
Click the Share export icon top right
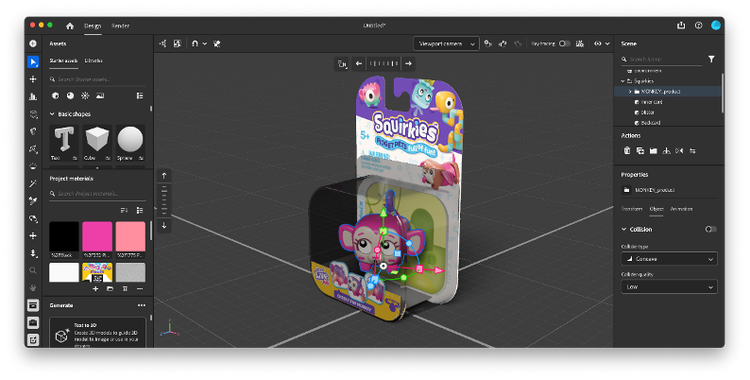point(681,25)
